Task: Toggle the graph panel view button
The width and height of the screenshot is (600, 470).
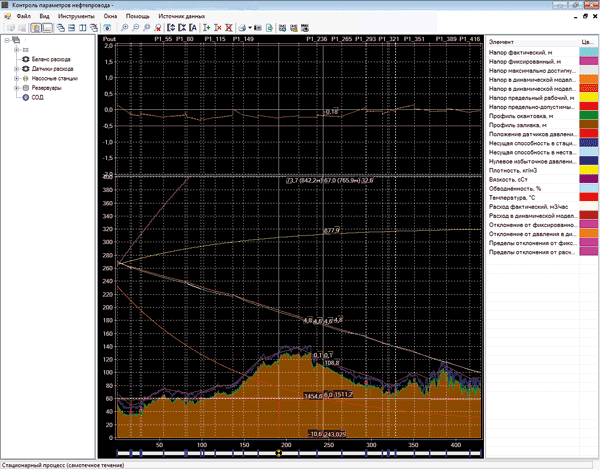Action: click(47, 28)
